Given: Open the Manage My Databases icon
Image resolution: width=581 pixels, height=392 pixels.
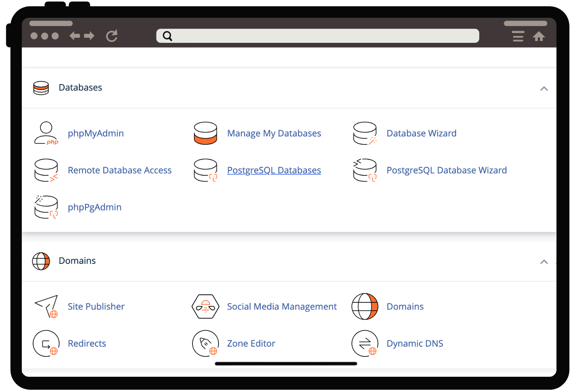Looking at the screenshot, I should coord(205,134).
